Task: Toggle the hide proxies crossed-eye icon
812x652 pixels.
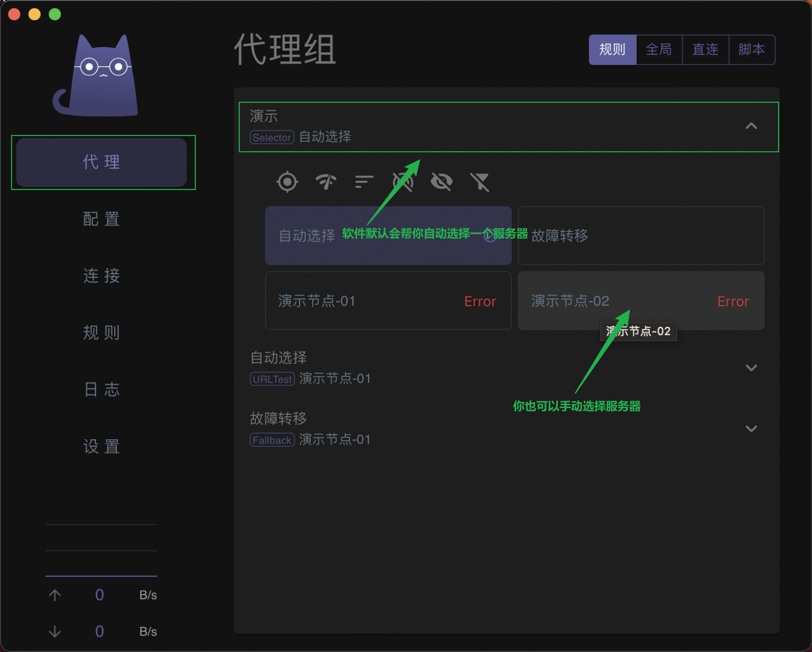Action: pyautogui.click(x=441, y=182)
